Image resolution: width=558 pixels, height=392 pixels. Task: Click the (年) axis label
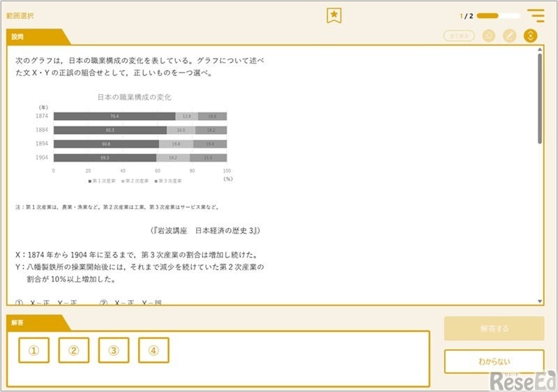point(43,107)
